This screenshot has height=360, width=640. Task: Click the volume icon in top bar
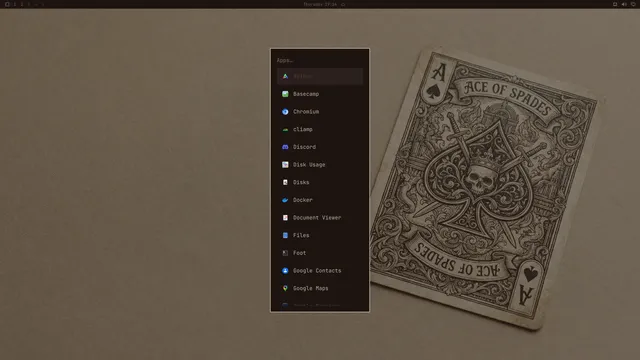click(x=624, y=4)
